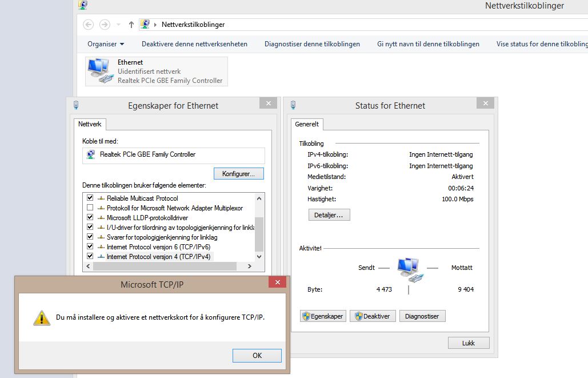Toggle Svarer for topologigjenkjenning for linklag checkbox
The width and height of the screenshot is (588, 378).
[x=90, y=237]
